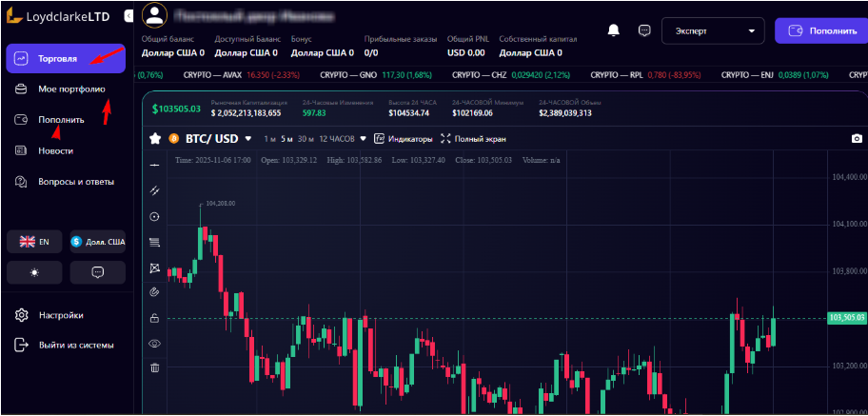Click the logout door icon
Image resolution: width=868 pixels, height=416 pixels.
pyautogui.click(x=21, y=346)
